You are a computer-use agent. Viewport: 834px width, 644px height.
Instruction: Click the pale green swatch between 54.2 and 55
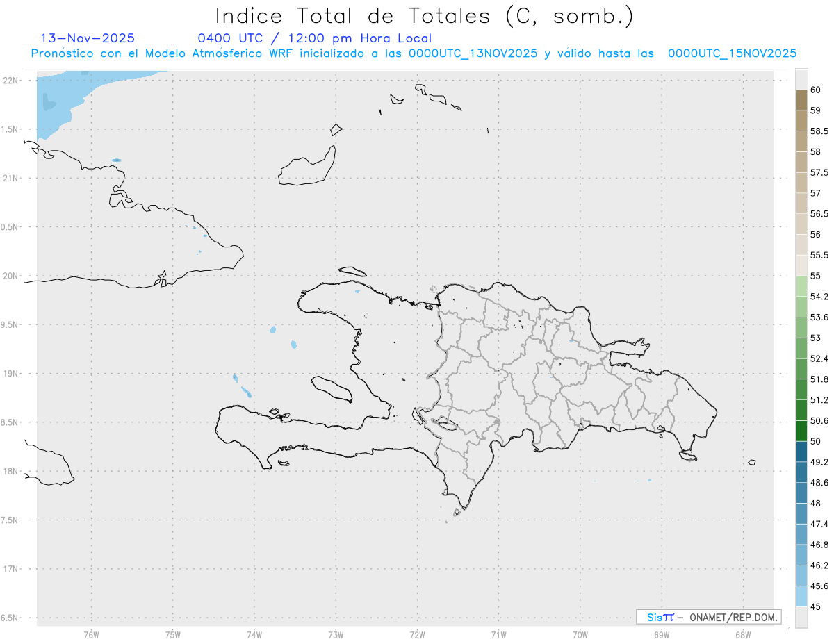click(801, 286)
